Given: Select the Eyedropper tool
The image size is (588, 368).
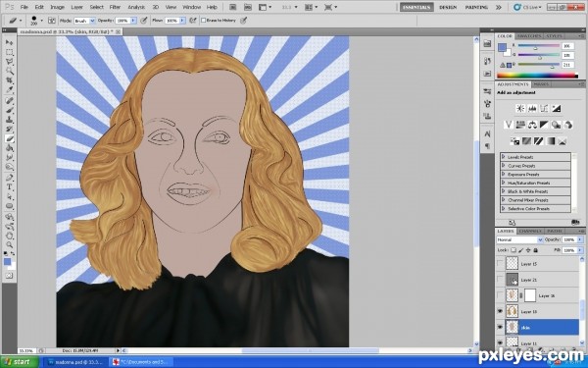Looking at the screenshot, I should [10, 90].
